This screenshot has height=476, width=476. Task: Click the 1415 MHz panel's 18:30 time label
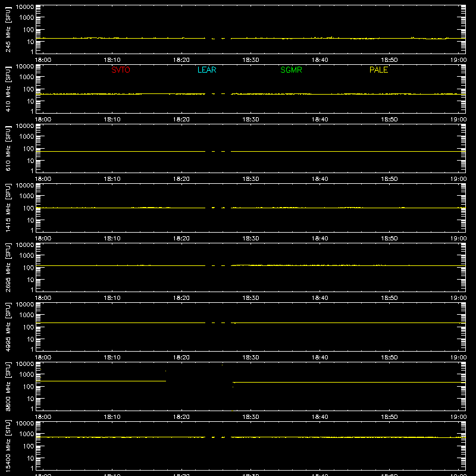click(250, 239)
